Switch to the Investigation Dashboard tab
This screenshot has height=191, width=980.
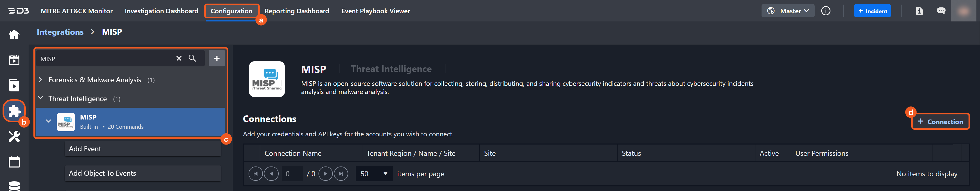click(x=161, y=11)
